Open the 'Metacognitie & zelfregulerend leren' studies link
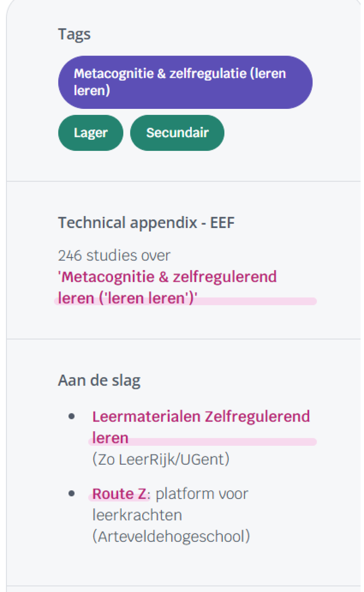Screen dimensions: 364x592 (x=167, y=287)
